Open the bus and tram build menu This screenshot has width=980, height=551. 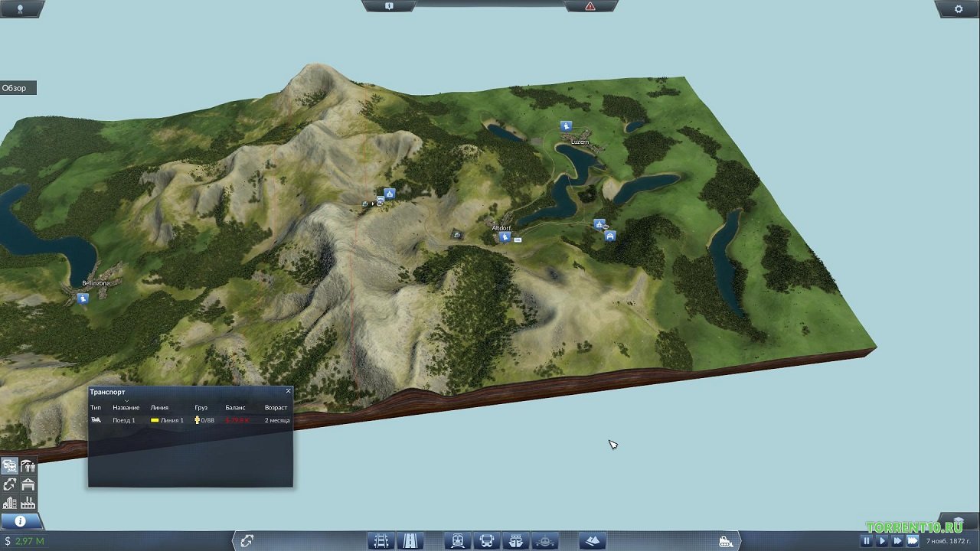coord(487,541)
